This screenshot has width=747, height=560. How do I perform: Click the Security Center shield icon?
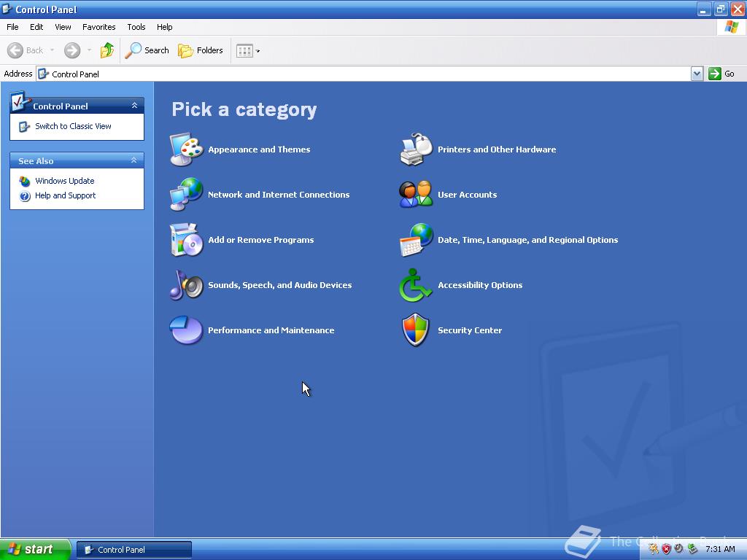pyautogui.click(x=416, y=330)
